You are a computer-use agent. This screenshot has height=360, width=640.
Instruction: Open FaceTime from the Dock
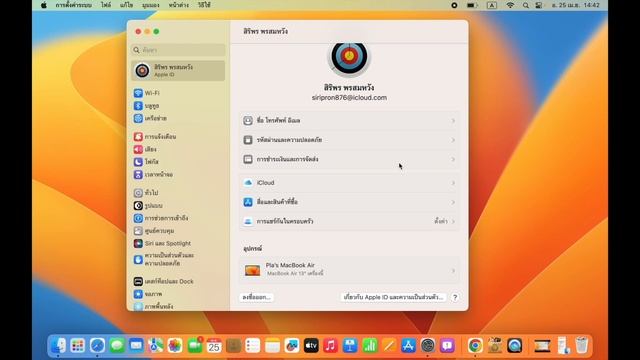[195, 346]
